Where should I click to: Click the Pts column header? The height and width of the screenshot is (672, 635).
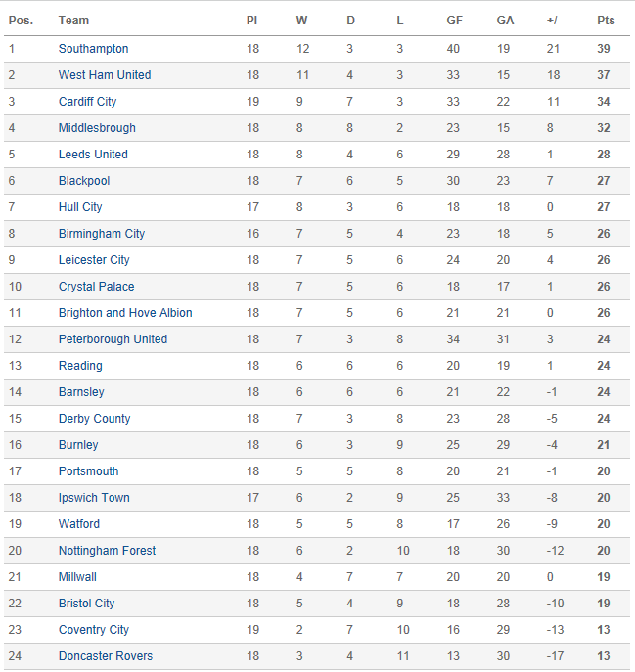point(606,21)
